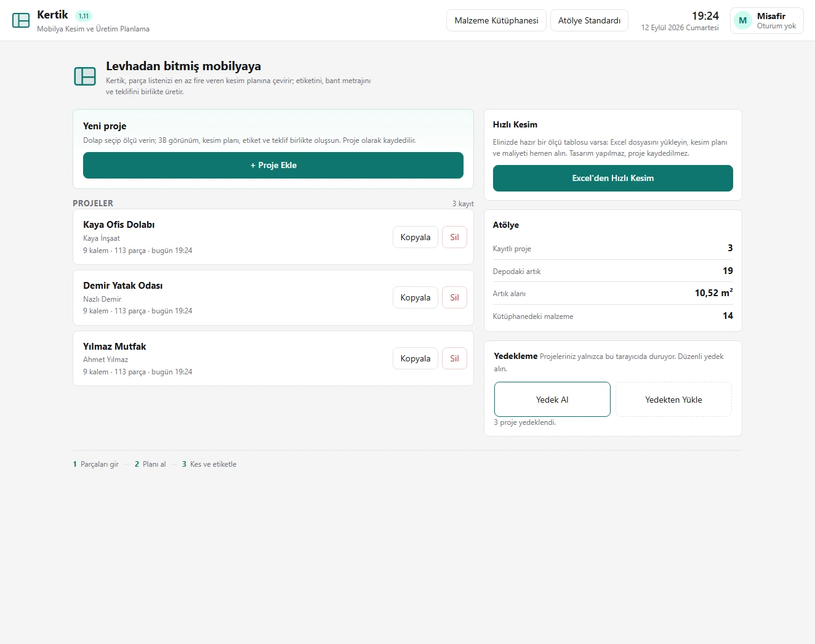Click the '3 kayıt' record count
The height and width of the screenshot is (644, 815).
(x=463, y=204)
